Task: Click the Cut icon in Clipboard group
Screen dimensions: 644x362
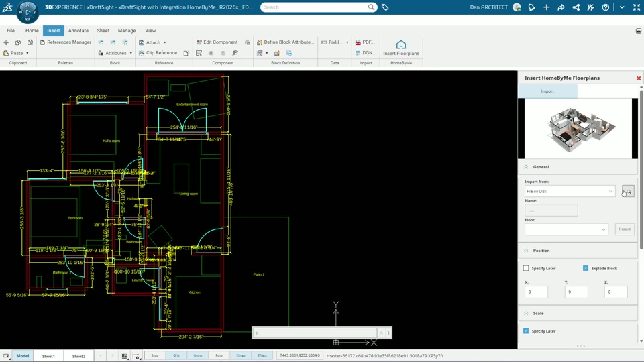Action: pos(6,42)
